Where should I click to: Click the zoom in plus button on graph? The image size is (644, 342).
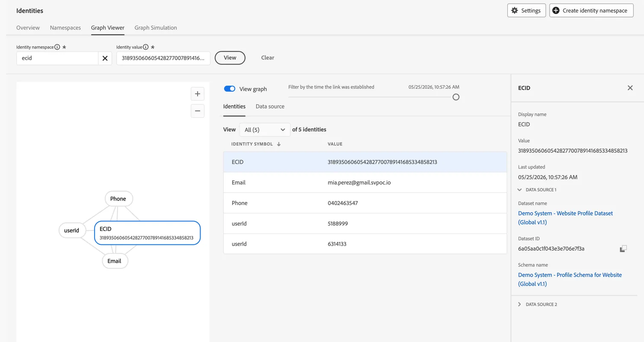pos(198,94)
